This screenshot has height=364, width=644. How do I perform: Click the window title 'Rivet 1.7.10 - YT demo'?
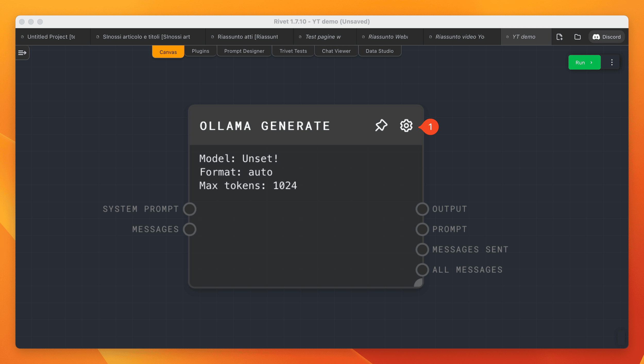(x=321, y=22)
